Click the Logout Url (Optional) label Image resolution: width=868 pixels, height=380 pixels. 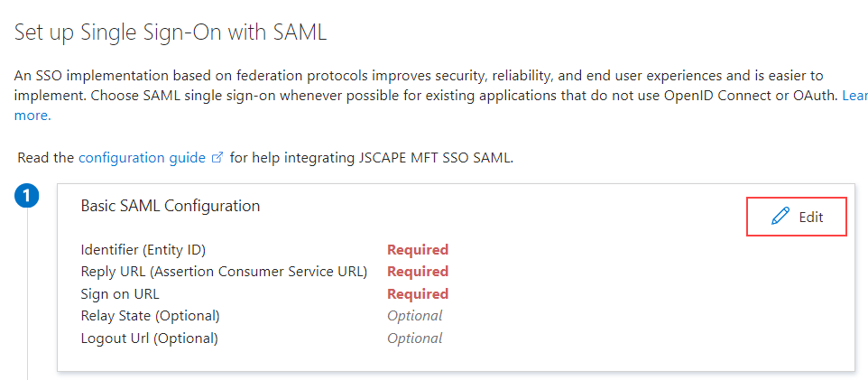(x=149, y=338)
